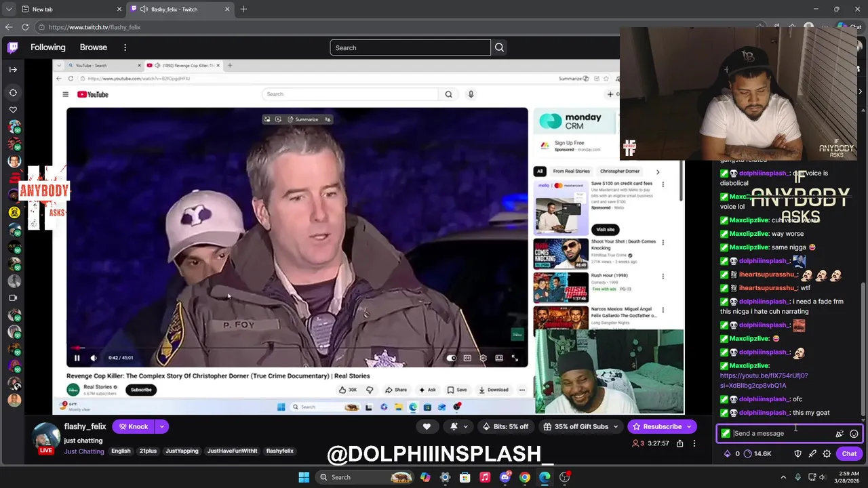Open Microsoft Edge from the taskbar
Screen dimensions: 868x488
tap(545, 477)
